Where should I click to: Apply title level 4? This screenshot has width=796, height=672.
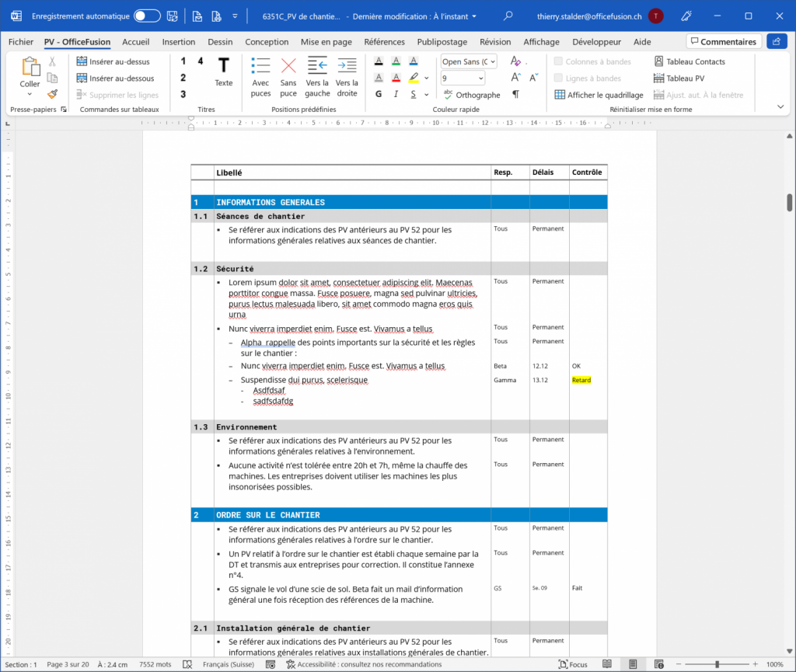pos(201,61)
